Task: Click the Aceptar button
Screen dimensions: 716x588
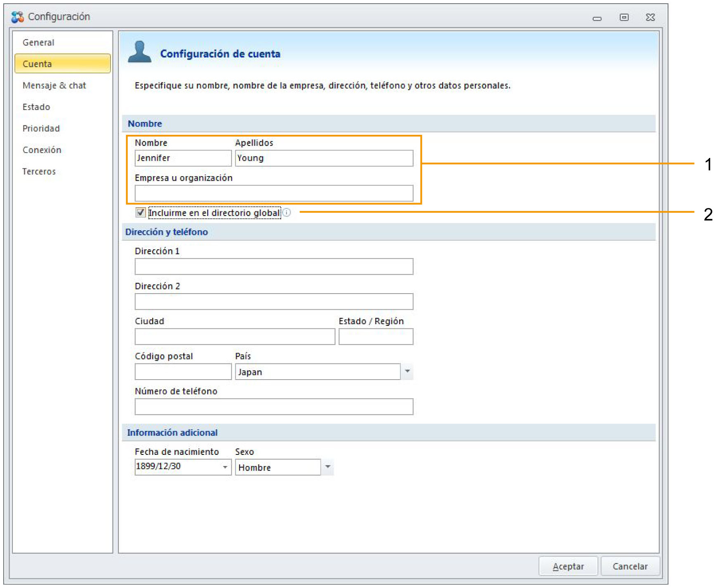Action: [x=568, y=566]
